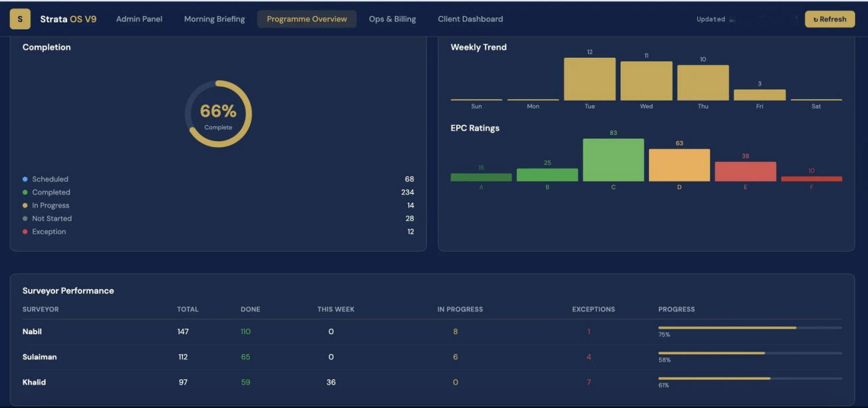Click the green Completed legend dot
The width and height of the screenshot is (868, 408).
click(x=25, y=192)
